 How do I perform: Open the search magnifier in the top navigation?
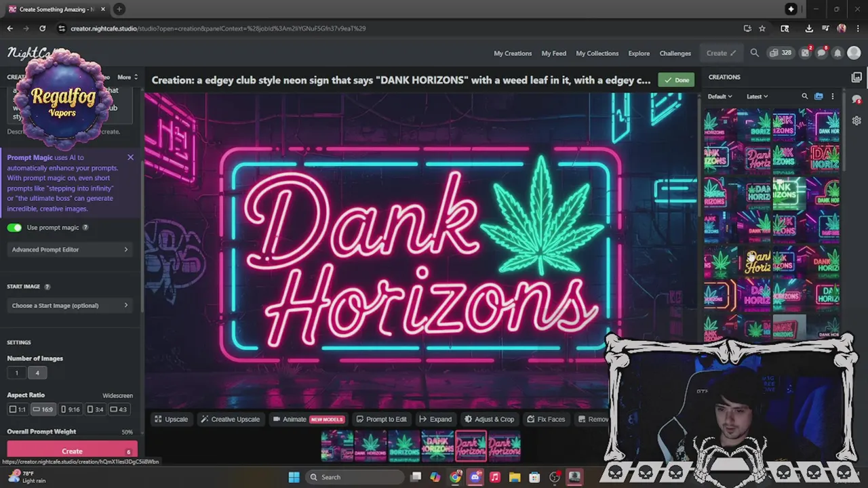754,53
